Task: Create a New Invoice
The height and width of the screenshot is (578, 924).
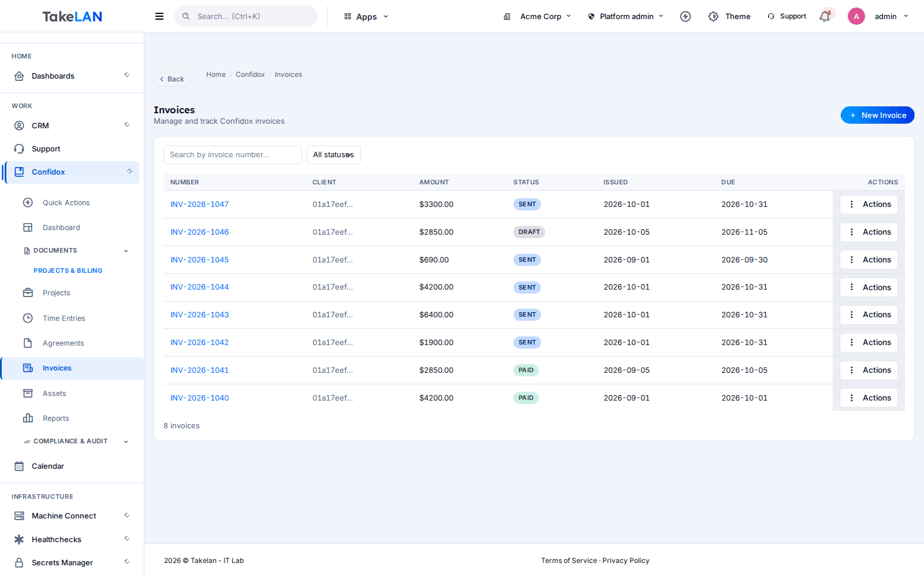Action: (877, 115)
